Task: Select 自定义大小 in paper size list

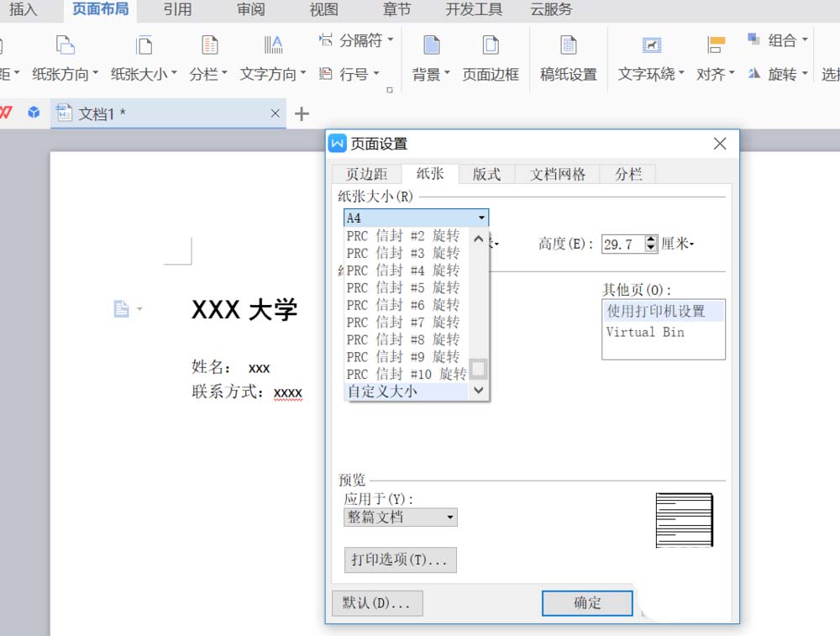Action: (x=406, y=392)
